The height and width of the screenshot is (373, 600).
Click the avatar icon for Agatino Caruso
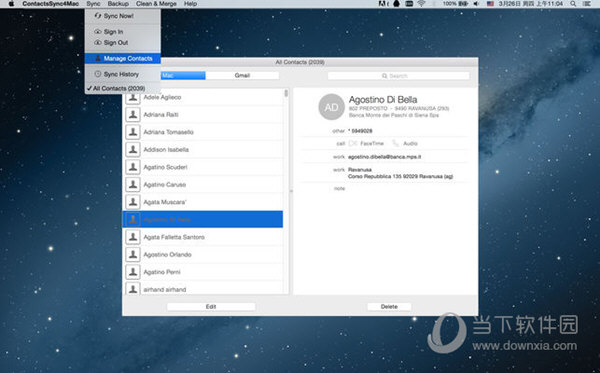coord(133,184)
